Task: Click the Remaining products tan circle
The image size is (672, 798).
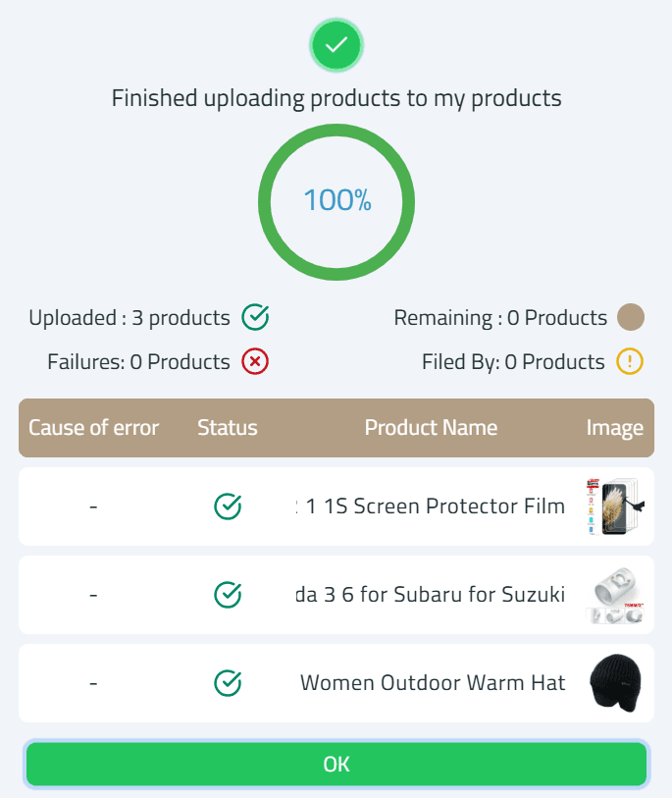Action: pos(631,317)
